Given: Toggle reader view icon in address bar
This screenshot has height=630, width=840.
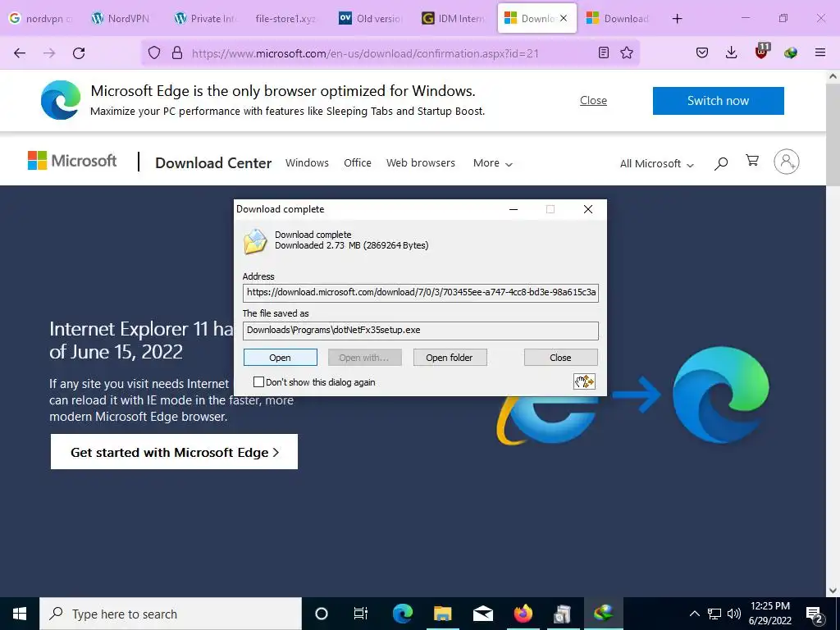Looking at the screenshot, I should tap(604, 53).
